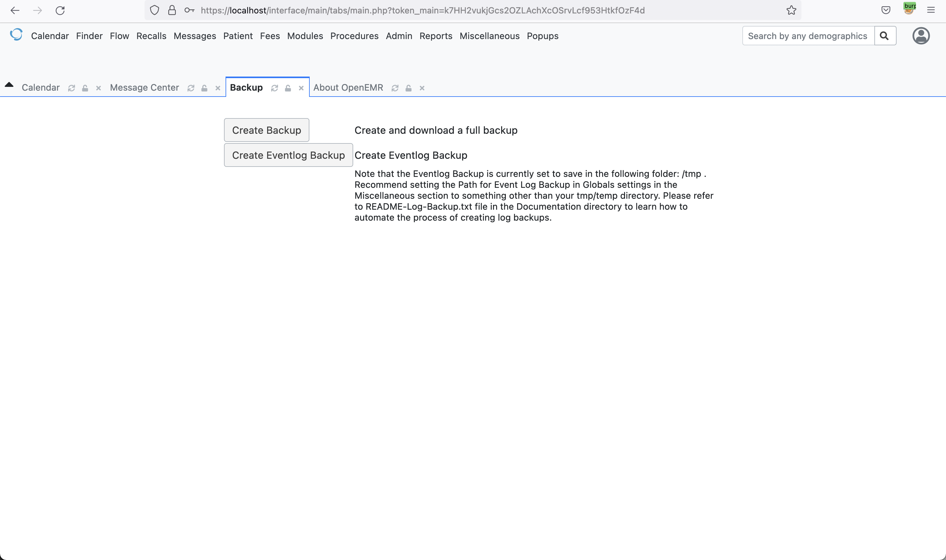Open the Miscellaneous menu
This screenshot has height=560, width=946.
(x=489, y=36)
